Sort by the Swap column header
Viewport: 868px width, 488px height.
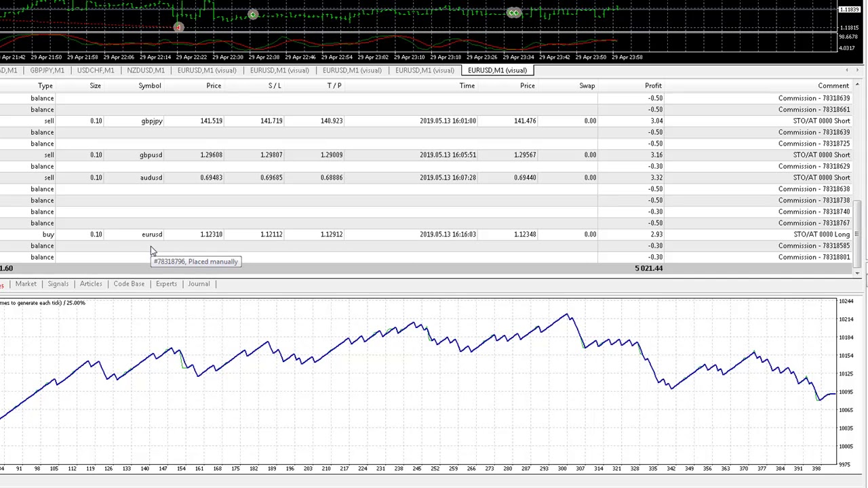coord(587,86)
